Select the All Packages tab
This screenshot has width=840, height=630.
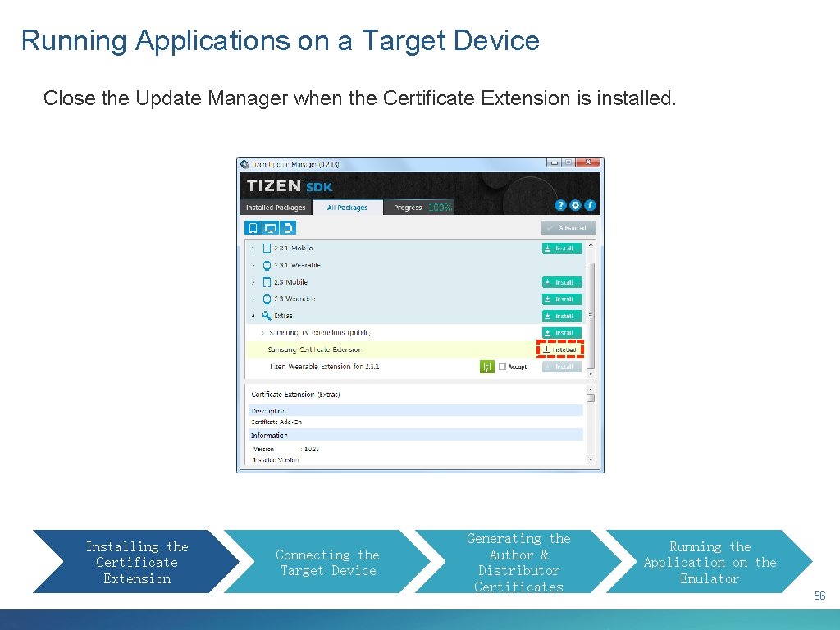(x=347, y=208)
